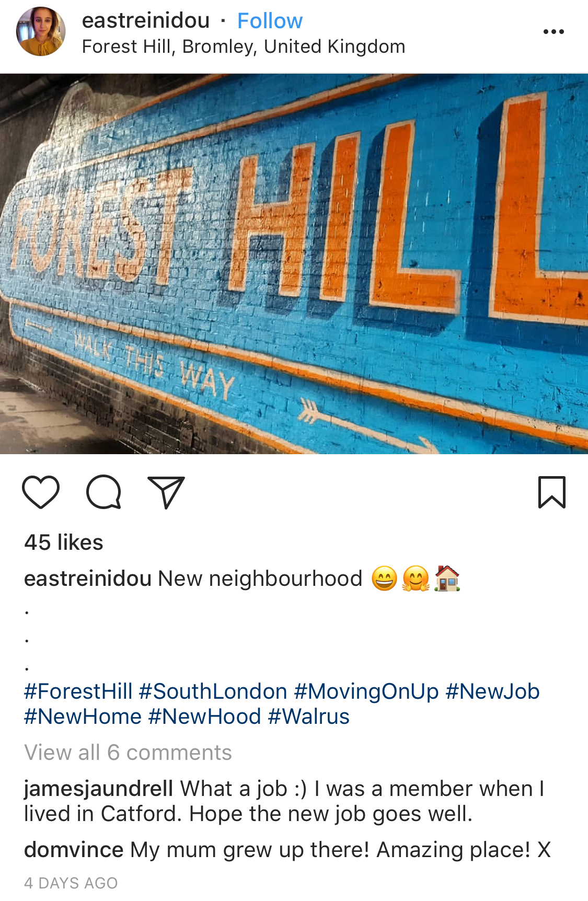Viewport: 588px width, 901px height.
Task: Save post with bookmark icon
Action: pos(552,492)
